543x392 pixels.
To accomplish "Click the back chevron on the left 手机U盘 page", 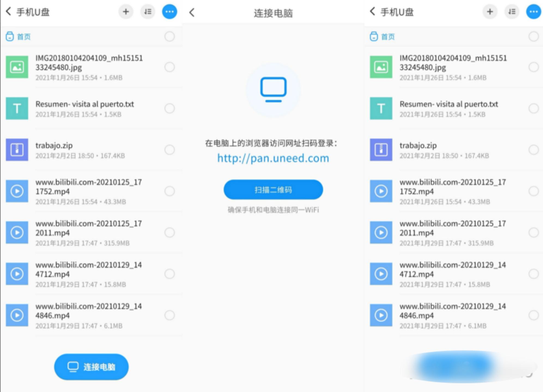I will click(x=8, y=12).
